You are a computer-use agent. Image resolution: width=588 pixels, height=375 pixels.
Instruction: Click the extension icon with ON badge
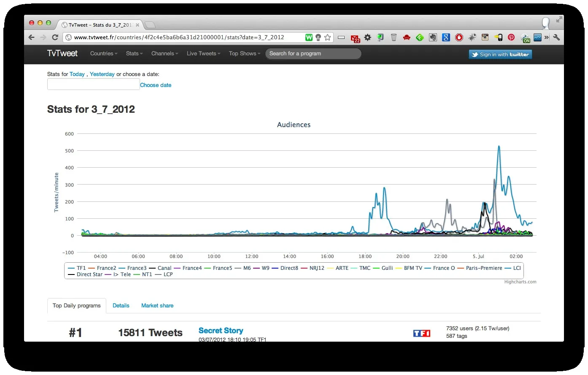click(x=525, y=38)
